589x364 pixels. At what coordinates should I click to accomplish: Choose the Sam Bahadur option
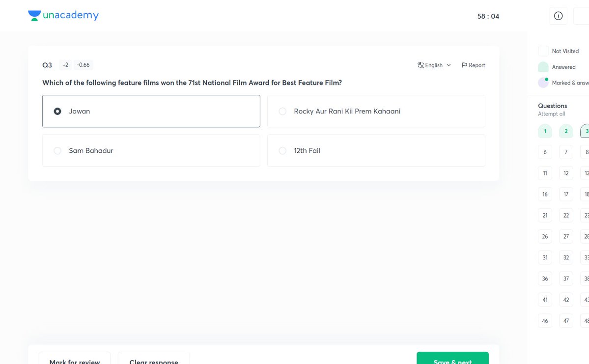[x=151, y=151]
